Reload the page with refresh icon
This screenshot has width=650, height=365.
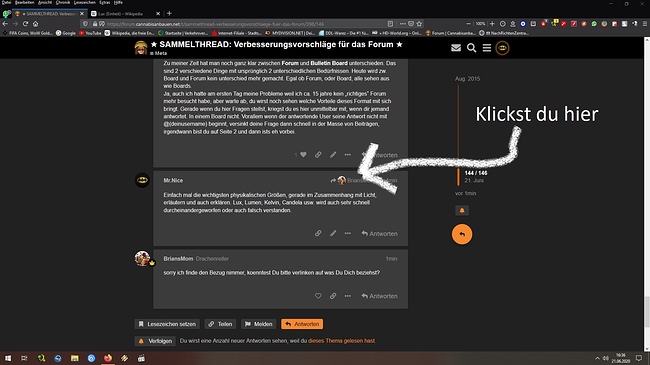pyautogui.click(x=25, y=24)
